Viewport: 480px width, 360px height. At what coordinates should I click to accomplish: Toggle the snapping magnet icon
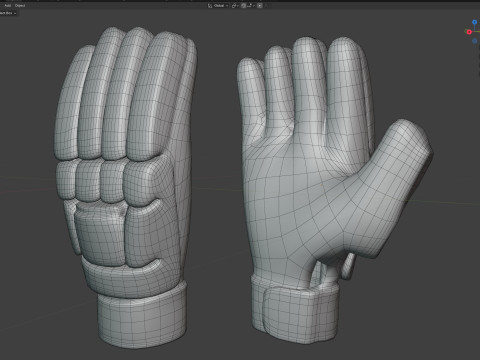[243, 6]
